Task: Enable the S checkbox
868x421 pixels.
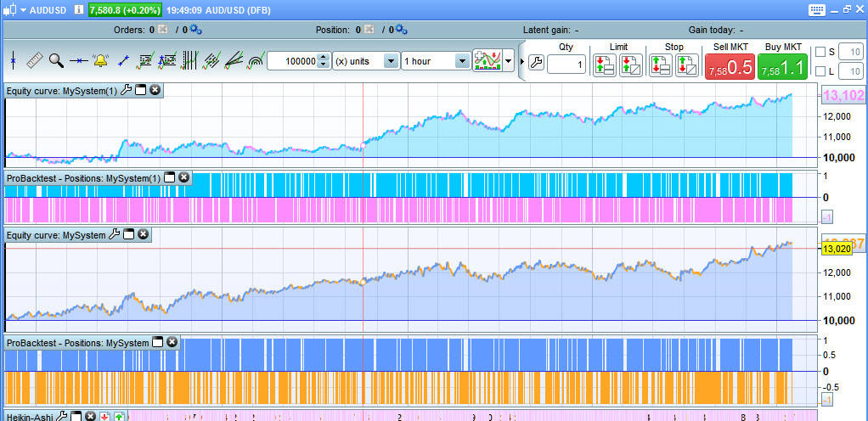Action: pyautogui.click(x=820, y=52)
